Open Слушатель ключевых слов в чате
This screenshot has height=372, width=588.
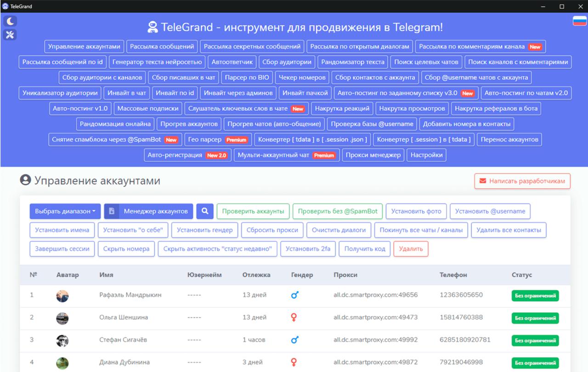(247, 109)
